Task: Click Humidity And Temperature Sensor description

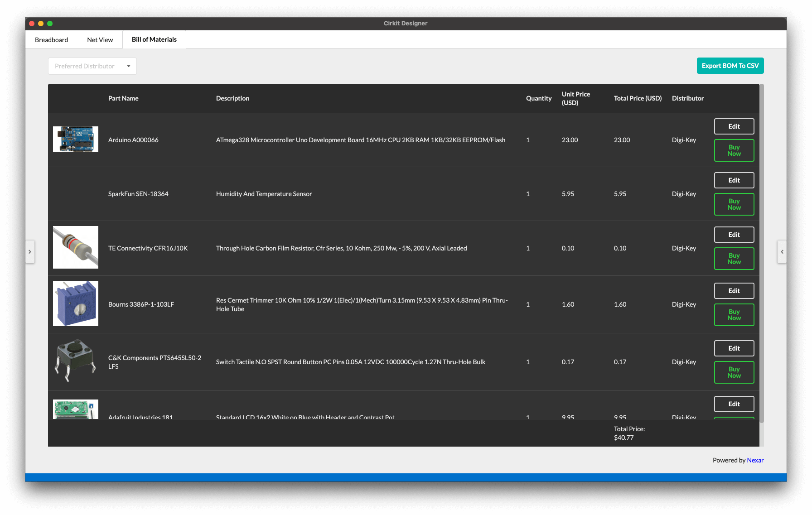Action: (x=264, y=194)
